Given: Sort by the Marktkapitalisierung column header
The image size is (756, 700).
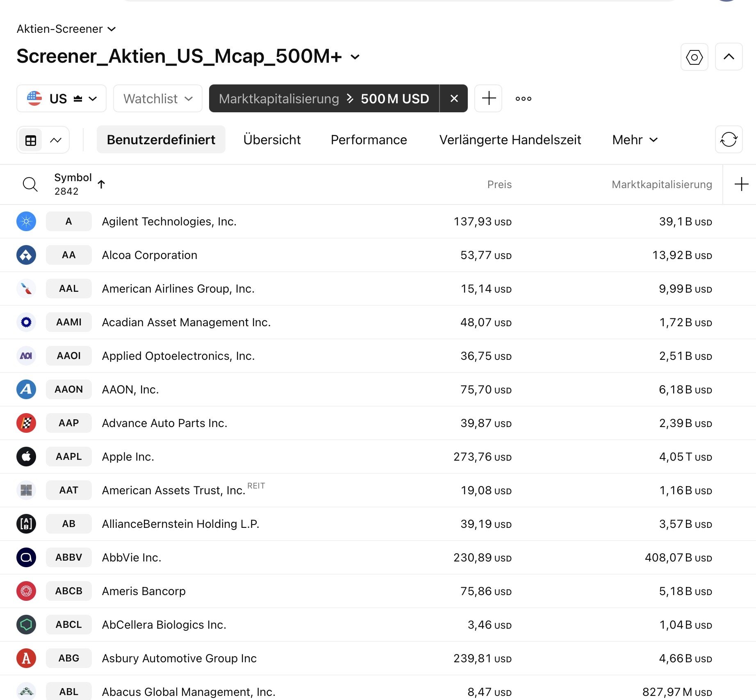Looking at the screenshot, I should coord(661,184).
